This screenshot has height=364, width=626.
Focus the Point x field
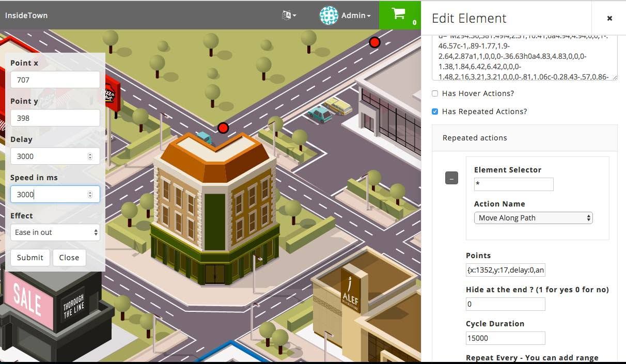pos(55,80)
